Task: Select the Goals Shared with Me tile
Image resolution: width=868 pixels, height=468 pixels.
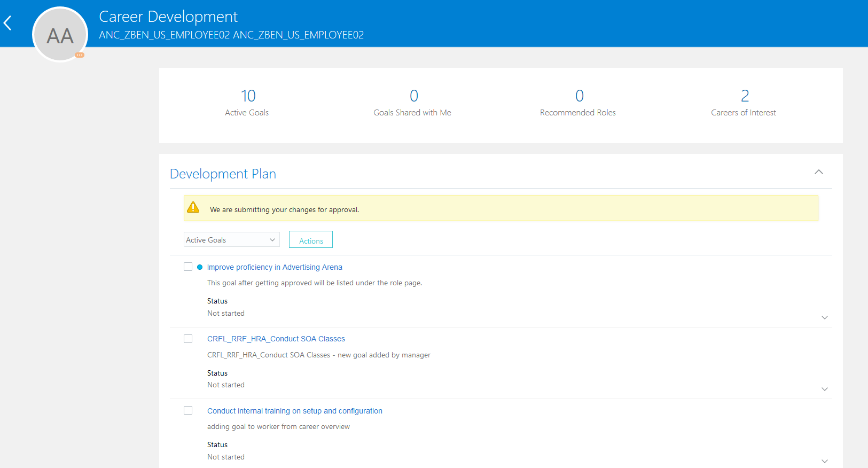Action: click(412, 102)
